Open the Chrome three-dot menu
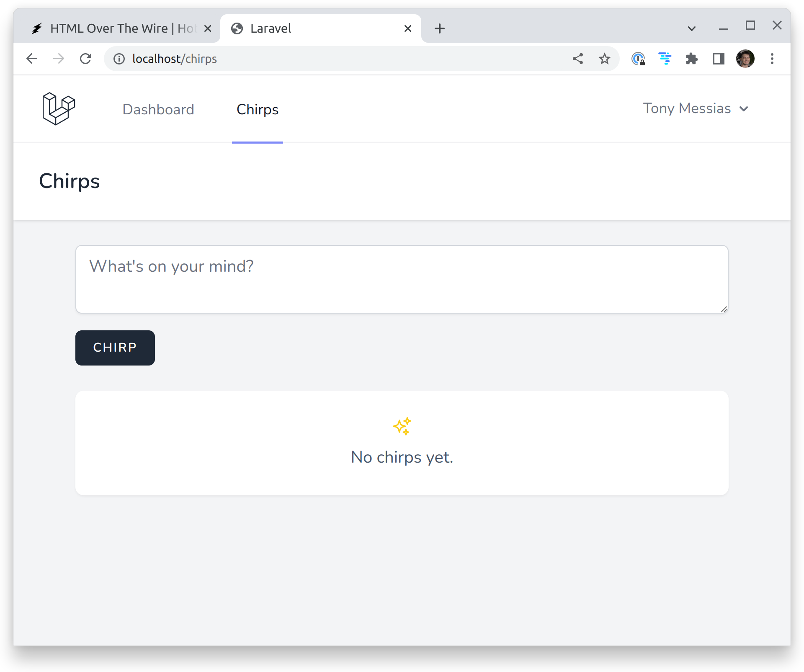Image resolution: width=804 pixels, height=672 pixels. point(772,59)
